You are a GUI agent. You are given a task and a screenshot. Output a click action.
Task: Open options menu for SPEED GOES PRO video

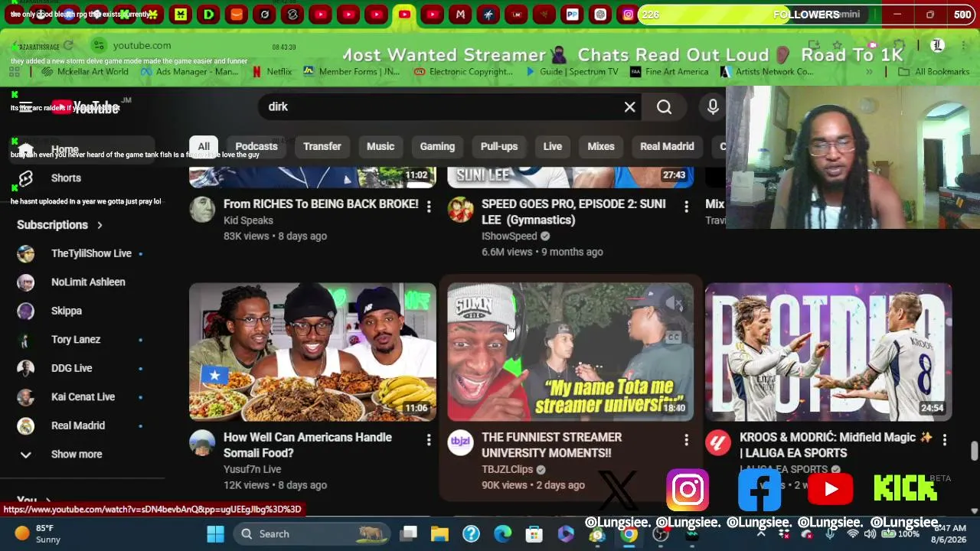click(686, 206)
